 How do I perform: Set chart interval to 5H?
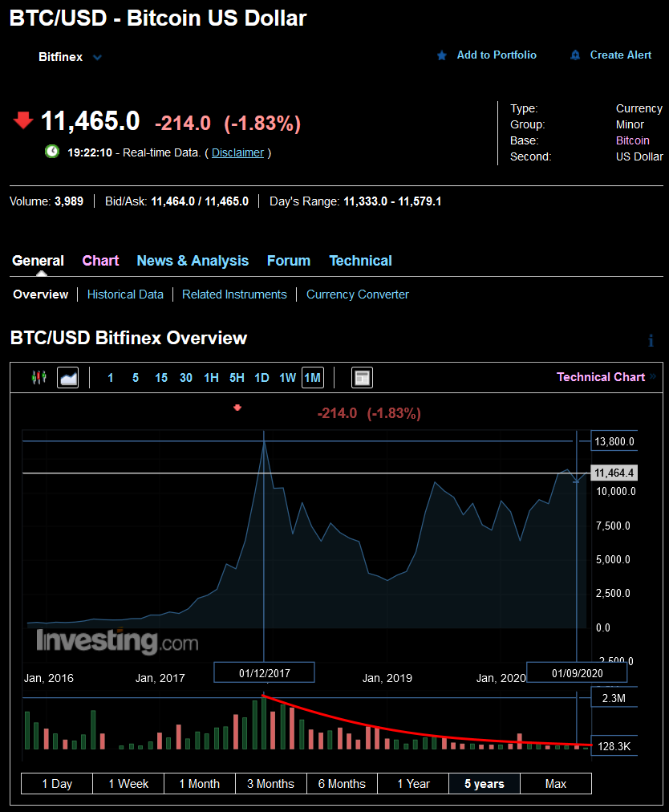237,378
